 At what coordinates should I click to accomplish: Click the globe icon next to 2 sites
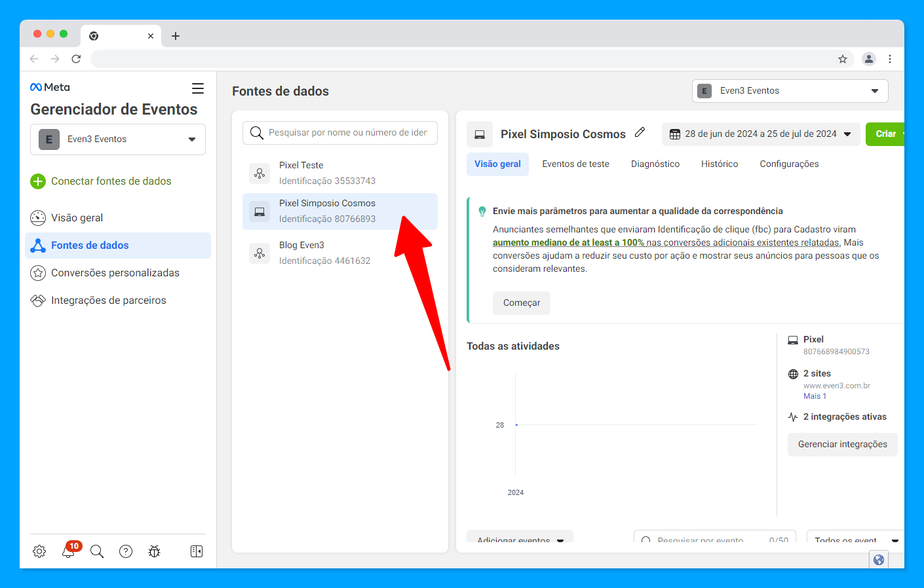click(793, 374)
